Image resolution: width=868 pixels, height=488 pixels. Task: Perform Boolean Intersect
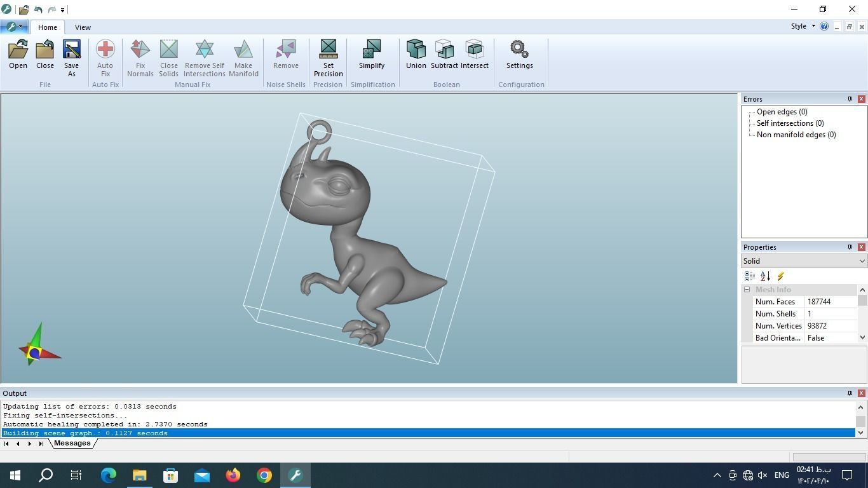point(475,55)
